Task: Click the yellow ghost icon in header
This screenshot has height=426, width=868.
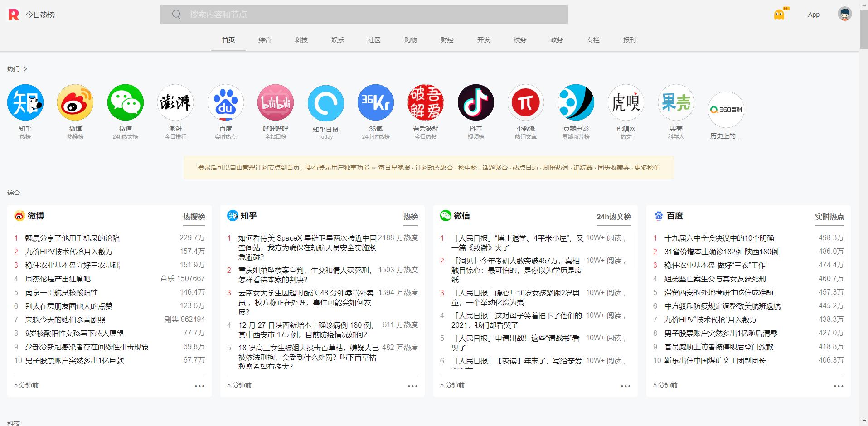Action: point(779,15)
